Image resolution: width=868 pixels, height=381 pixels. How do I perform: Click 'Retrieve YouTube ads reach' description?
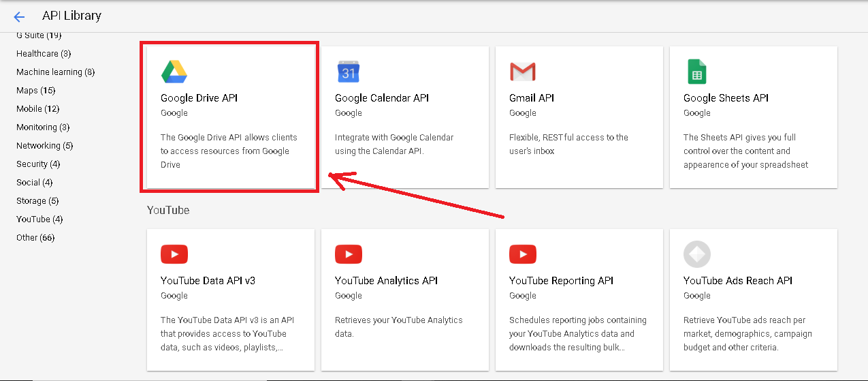click(x=748, y=334)
